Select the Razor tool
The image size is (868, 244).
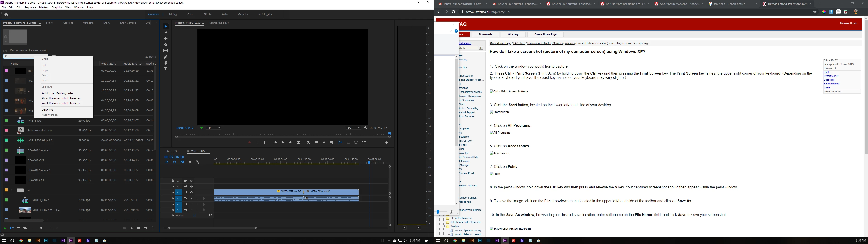[x=165, y=45]
